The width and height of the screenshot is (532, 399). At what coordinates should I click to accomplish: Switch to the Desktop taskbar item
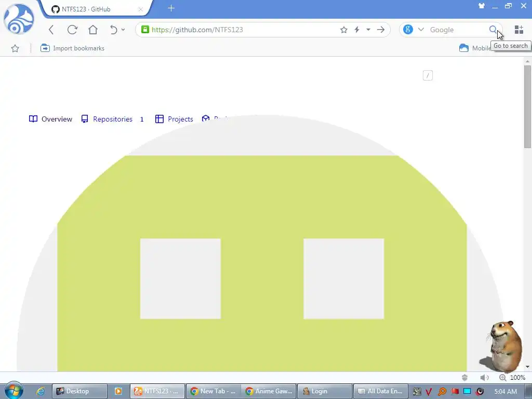pos(79,391)
